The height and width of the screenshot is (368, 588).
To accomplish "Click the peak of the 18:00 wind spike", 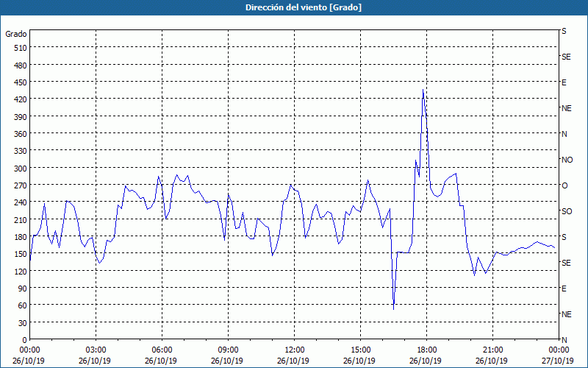I will pyautogui.click(x=423, y=90).
